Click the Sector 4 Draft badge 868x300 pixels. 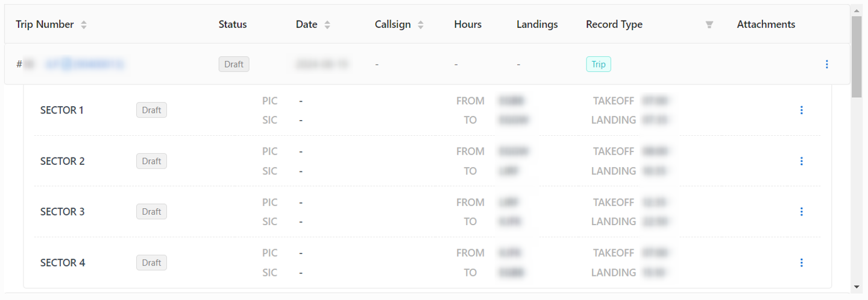[x=151, y=263]
